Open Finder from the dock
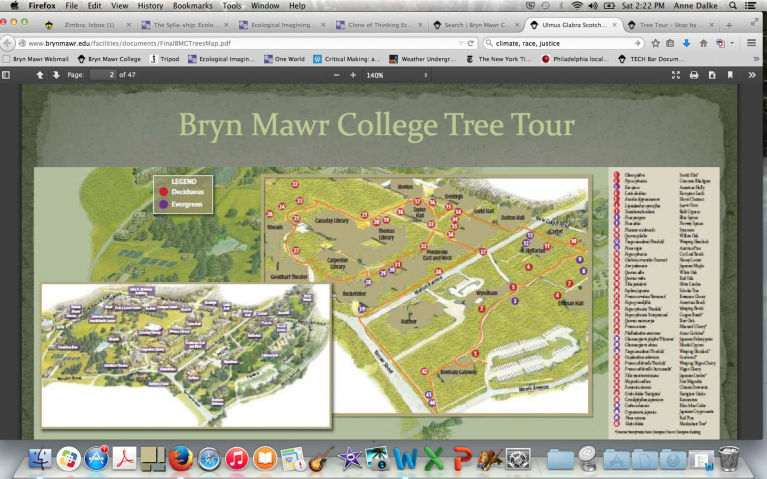The image size is (767, 479). click(x=41, y=459)
